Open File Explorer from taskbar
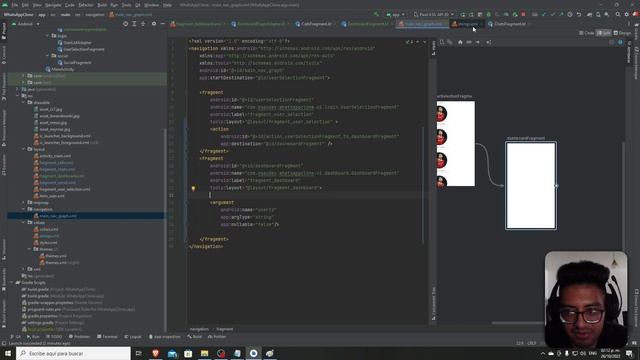640x360 pixels. click(x=204, y=353)
